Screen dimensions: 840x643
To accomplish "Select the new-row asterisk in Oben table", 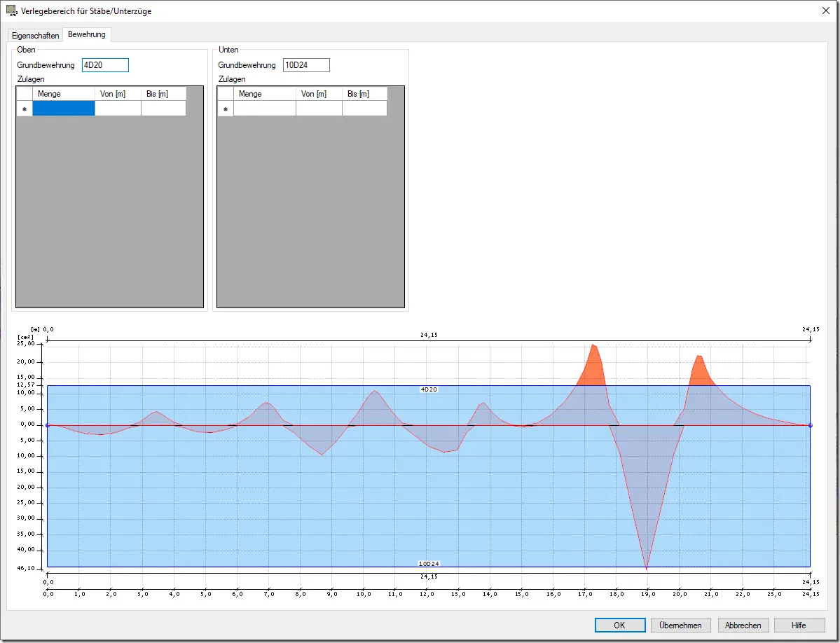I will click(x=24, y=109).
